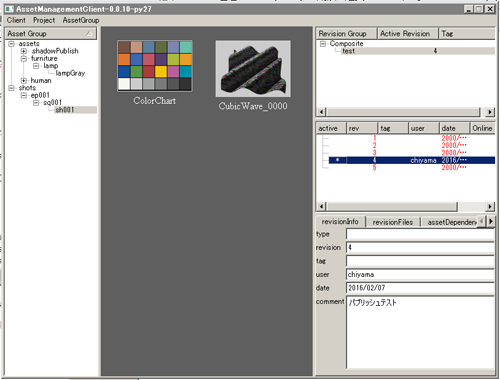Switch to the revisionFiles tab
The width and height of the screenshot is (500, 380).
(393, 222)
